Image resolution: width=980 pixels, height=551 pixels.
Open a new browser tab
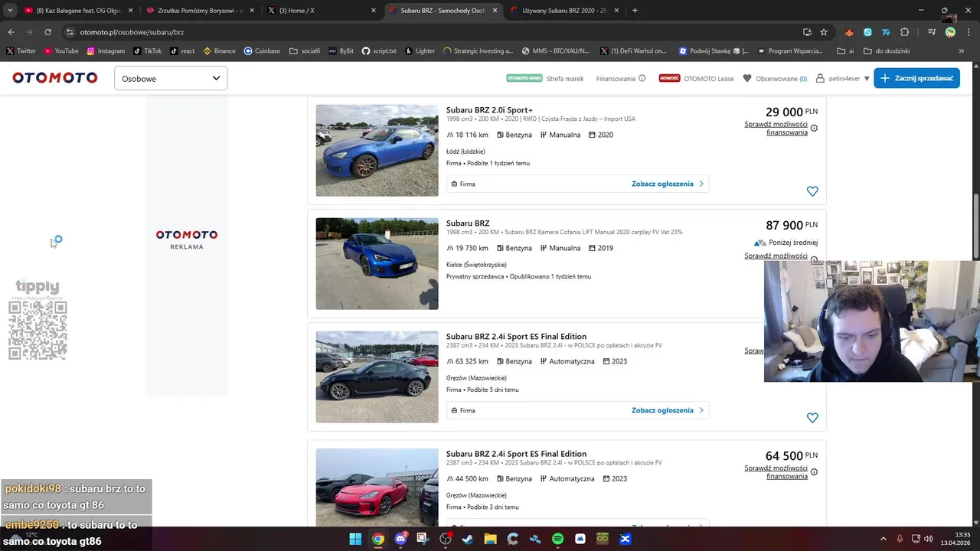[x=635, y=11]
